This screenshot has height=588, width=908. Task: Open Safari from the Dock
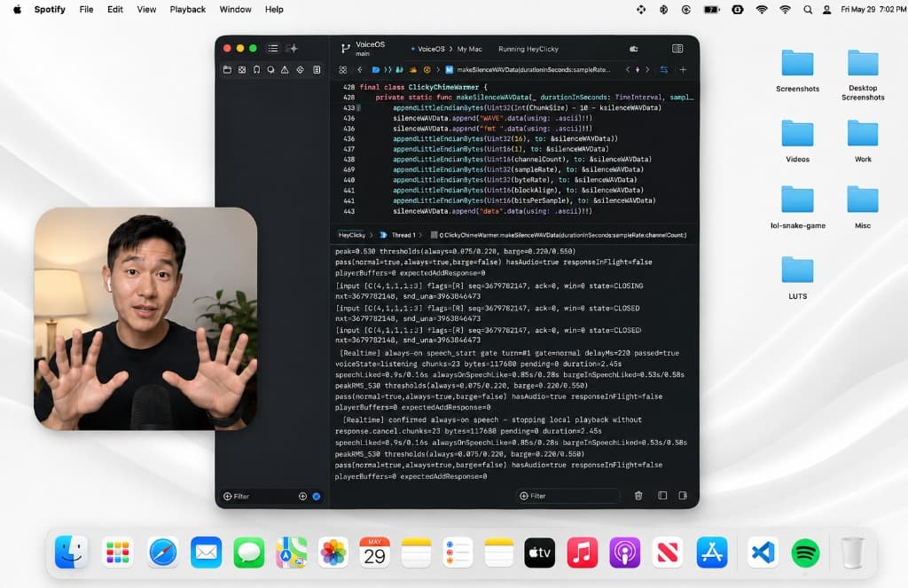(x=163, y=553)
